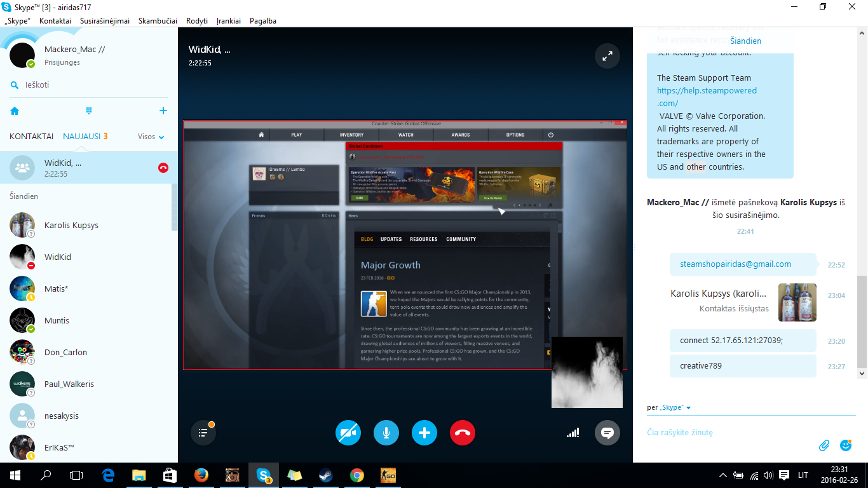Open Skype home view
This screenshot has height=488, width=868.
coord(15,111)
